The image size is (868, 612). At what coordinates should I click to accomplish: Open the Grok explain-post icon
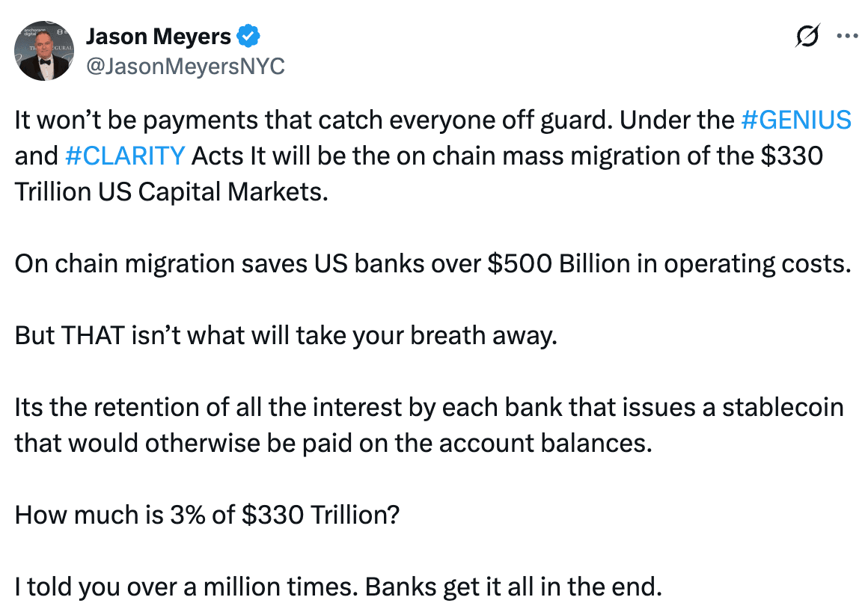click(807, 36)
